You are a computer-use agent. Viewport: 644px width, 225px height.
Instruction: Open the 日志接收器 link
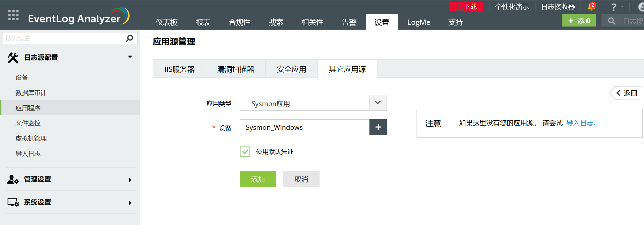tap(558, 7)
